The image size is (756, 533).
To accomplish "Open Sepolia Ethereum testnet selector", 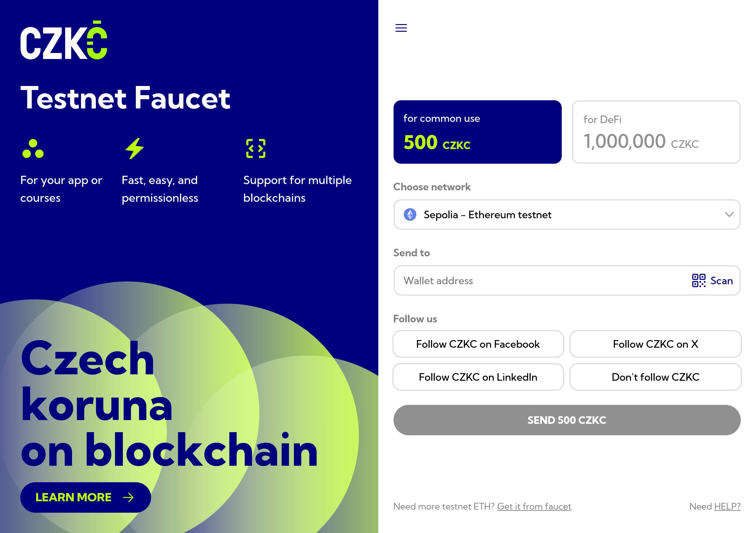I will [x=560, y=215].
